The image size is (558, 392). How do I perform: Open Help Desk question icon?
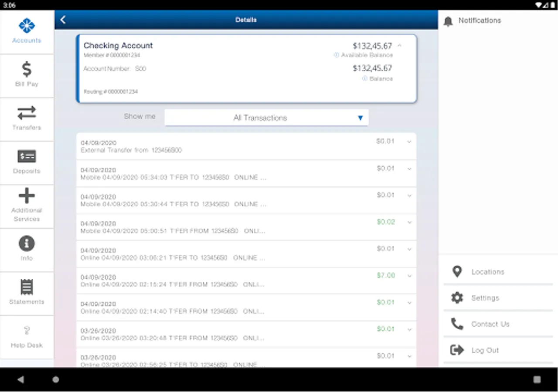pos(27,331)
